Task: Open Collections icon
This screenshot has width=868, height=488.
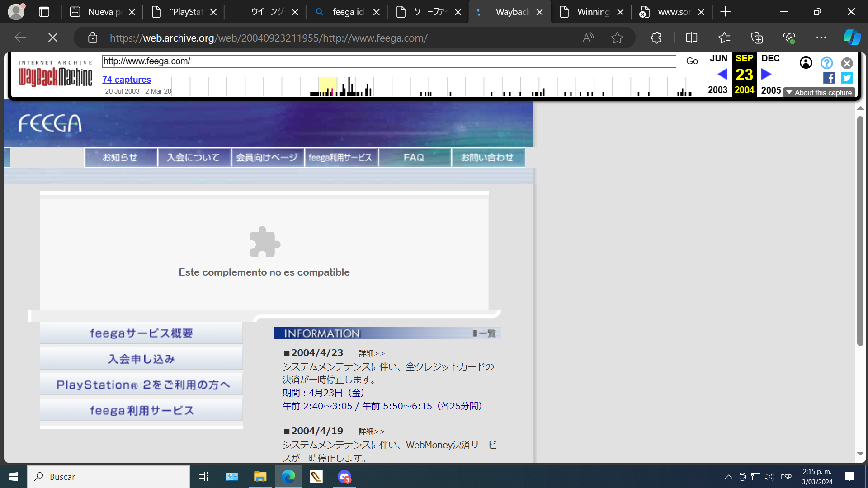Action: (x=757, y=38)
